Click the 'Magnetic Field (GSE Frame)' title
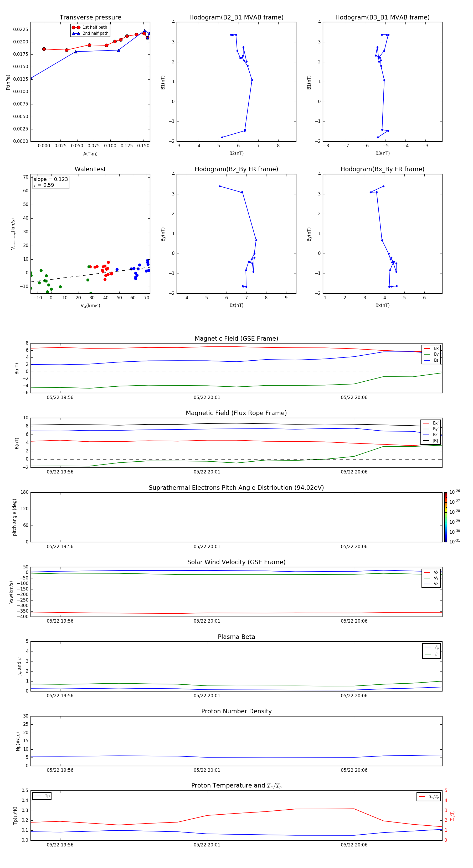This screenshot has width=473, height=868. (x=236, y=339)
